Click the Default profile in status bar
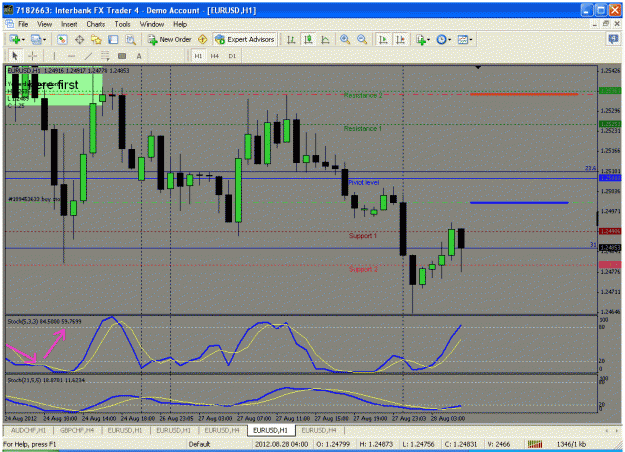Screen dimensions: 625x452 [199, 444]
